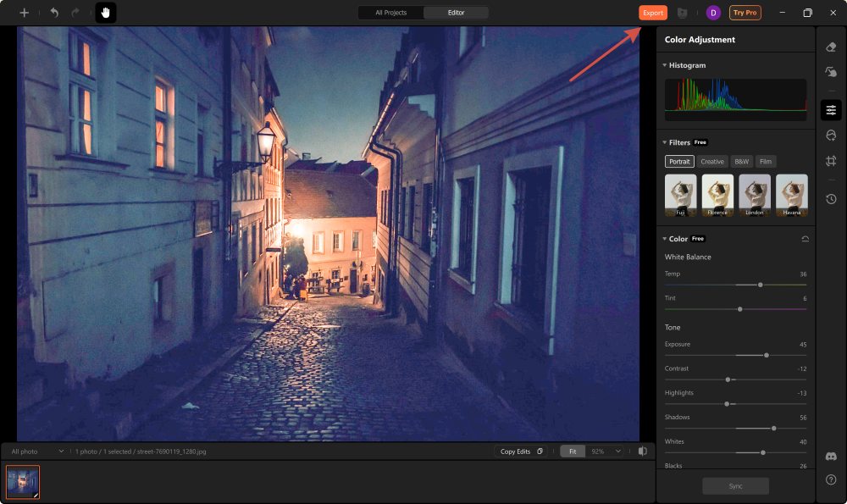Click the orange Export button
847x504 pixels.
pos(653,13)
